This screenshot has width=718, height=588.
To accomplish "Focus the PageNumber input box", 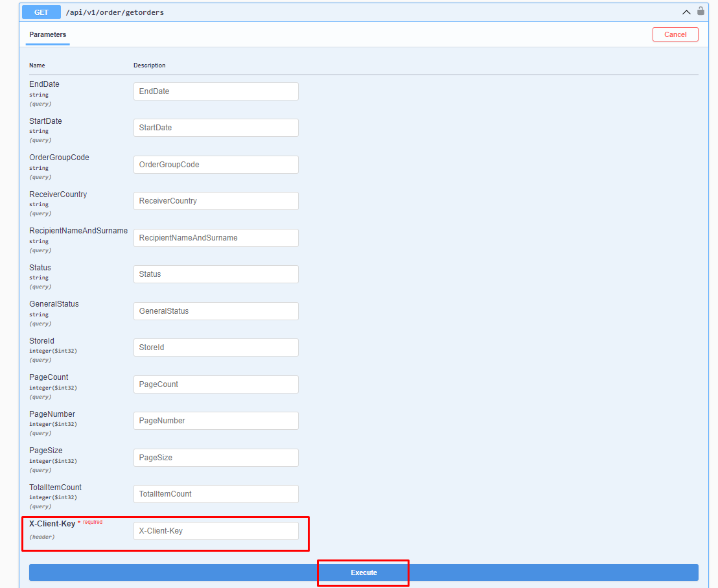I will (216, 421).
